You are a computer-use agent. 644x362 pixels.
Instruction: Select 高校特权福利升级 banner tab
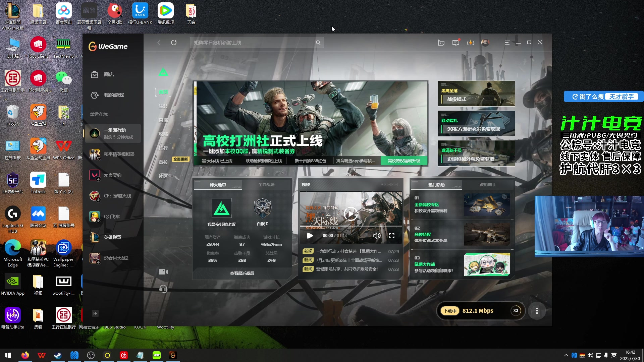(x=404, y=161)
